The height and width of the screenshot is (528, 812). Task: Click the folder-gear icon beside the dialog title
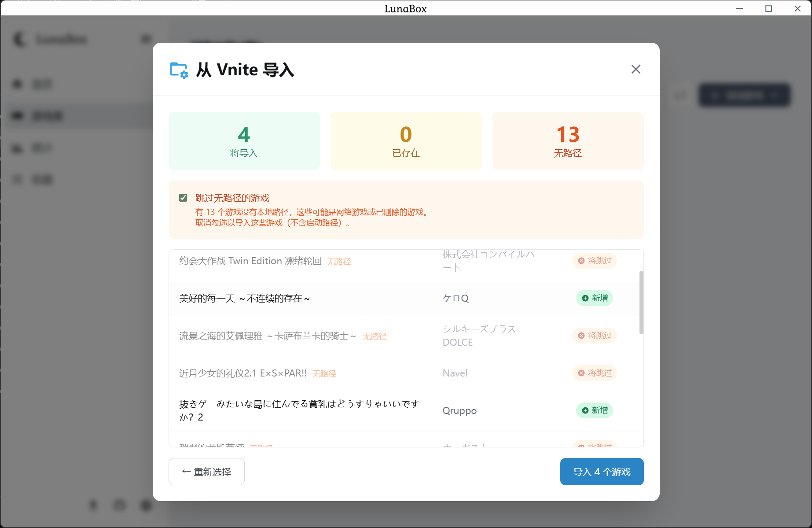click(x=178, y=70)
